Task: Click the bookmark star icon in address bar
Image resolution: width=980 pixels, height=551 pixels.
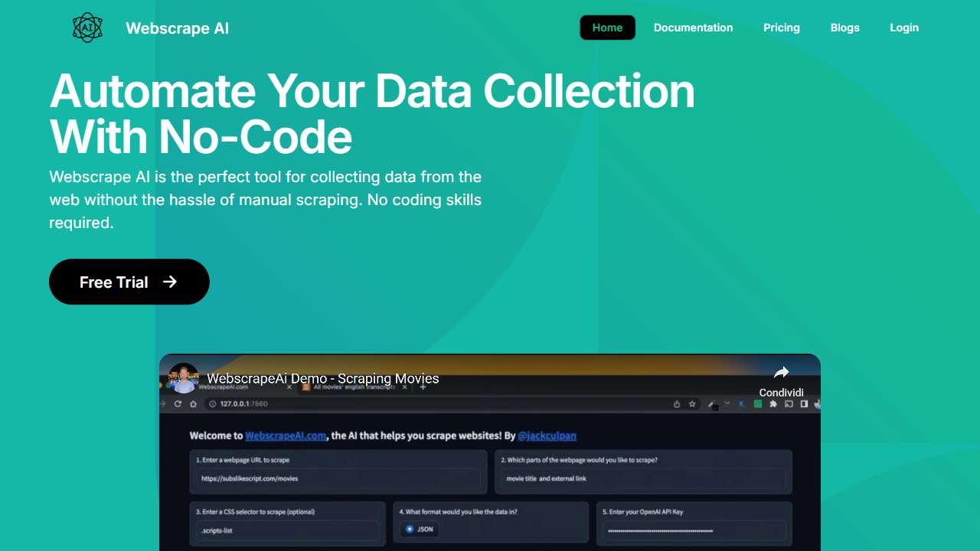Action: click(x=692, y=403)
